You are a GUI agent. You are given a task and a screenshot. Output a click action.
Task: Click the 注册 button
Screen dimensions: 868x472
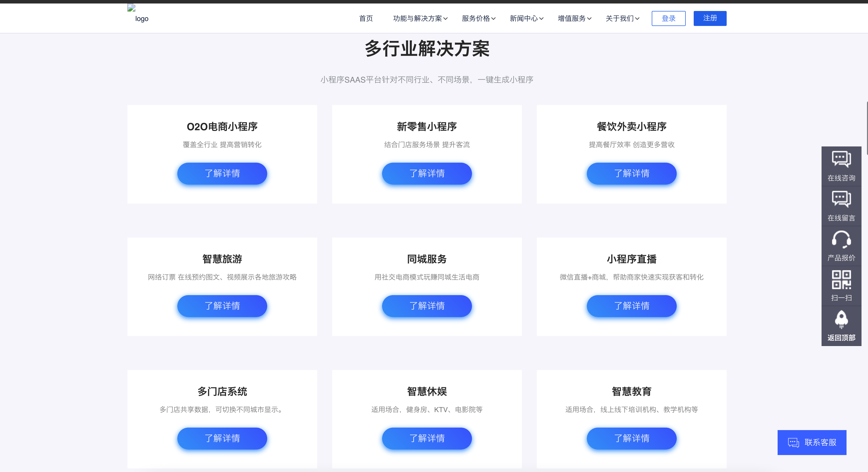click(x=710, y=18)
